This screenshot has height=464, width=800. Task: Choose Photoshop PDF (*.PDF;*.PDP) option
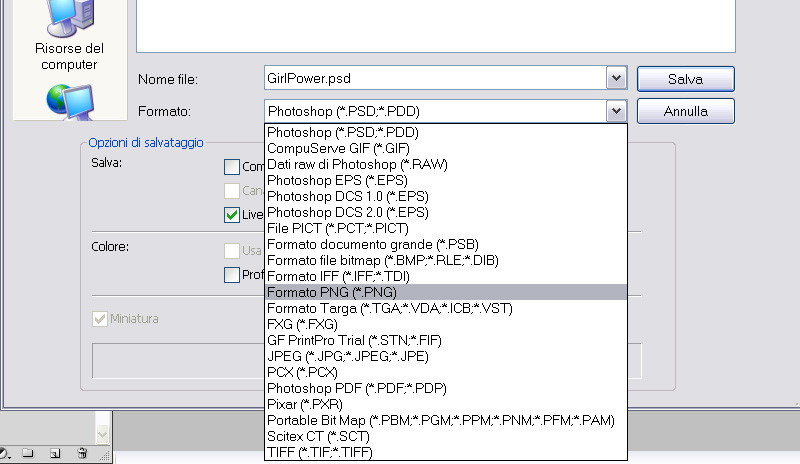[356, 388]
